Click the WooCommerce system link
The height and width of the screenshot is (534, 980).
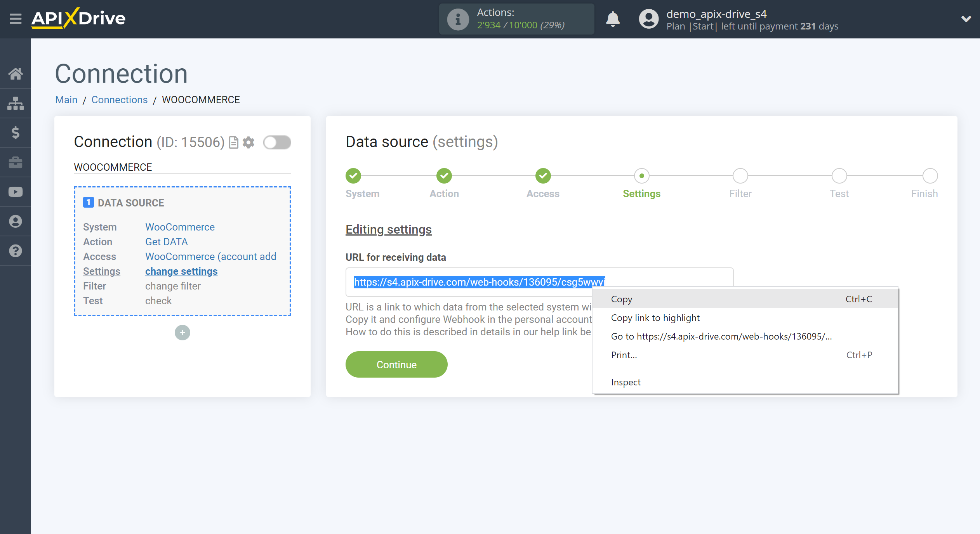pos(180,227)
